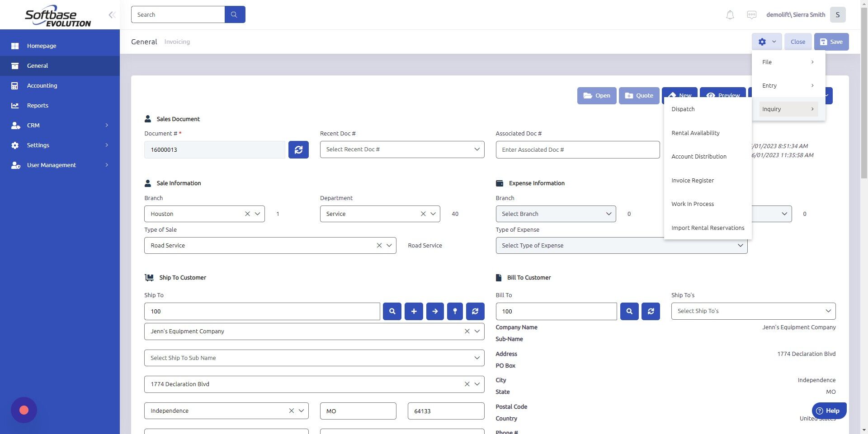Clear the Independence city selection
The height and width of the screenshot is (434, 868).
[291, 411]
